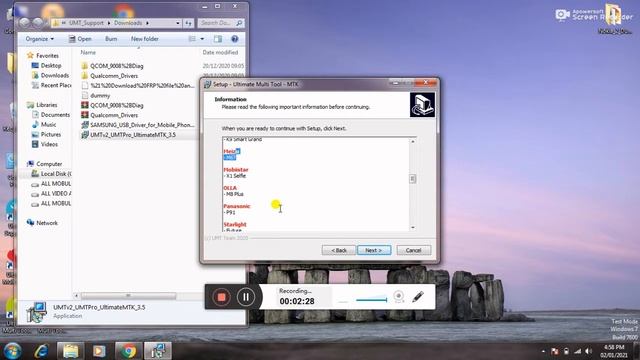640x360 pixels.
Task: Open File Explorer from taskbar
Action: (70, 351)
